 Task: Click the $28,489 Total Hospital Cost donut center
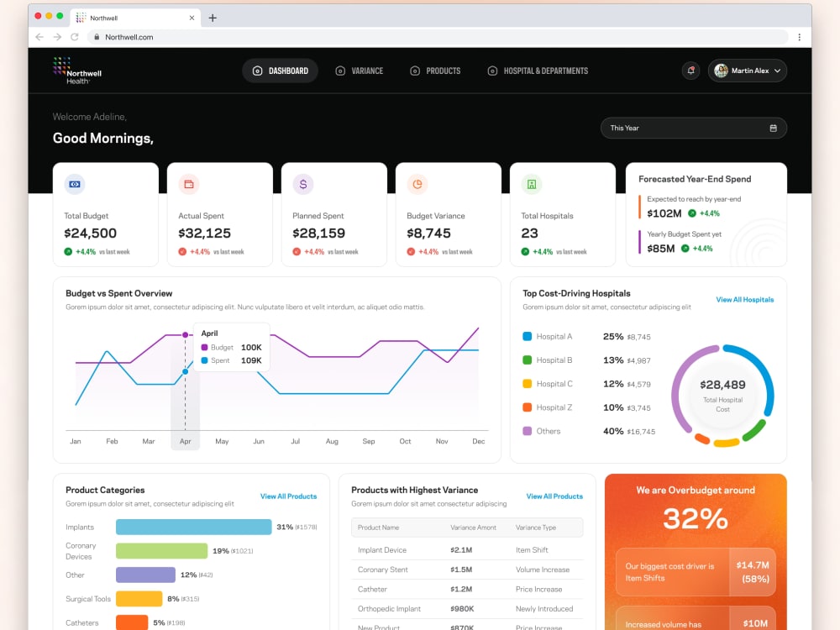tap(722, 396)
